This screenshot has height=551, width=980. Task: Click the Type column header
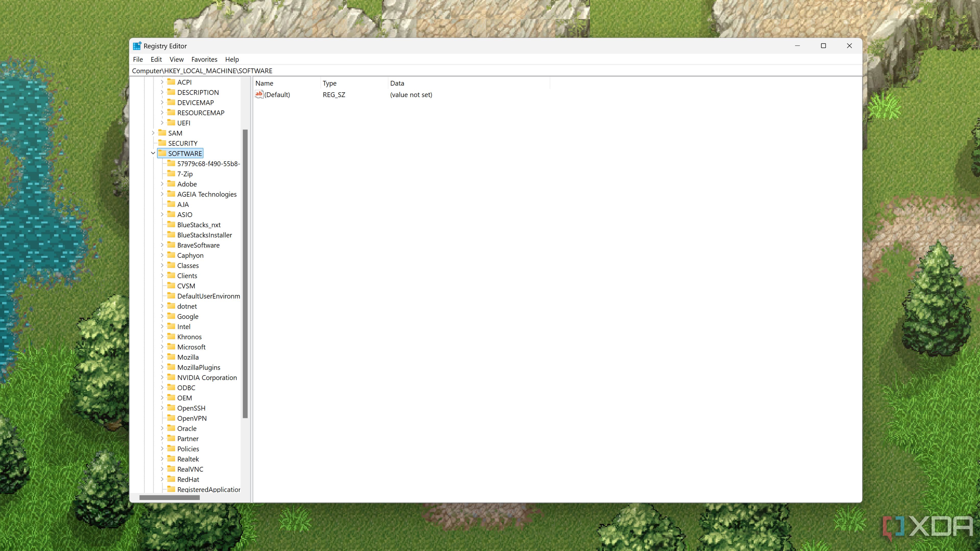click(354, 83)
